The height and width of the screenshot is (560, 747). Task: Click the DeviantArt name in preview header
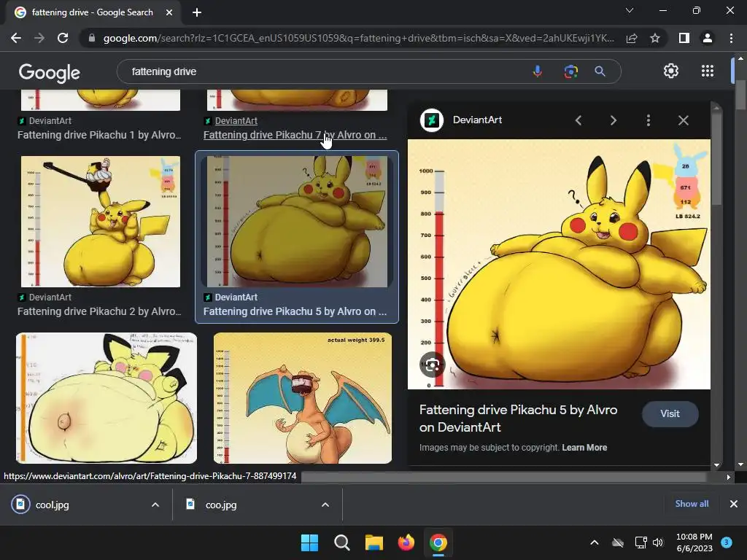click(477, 120)
